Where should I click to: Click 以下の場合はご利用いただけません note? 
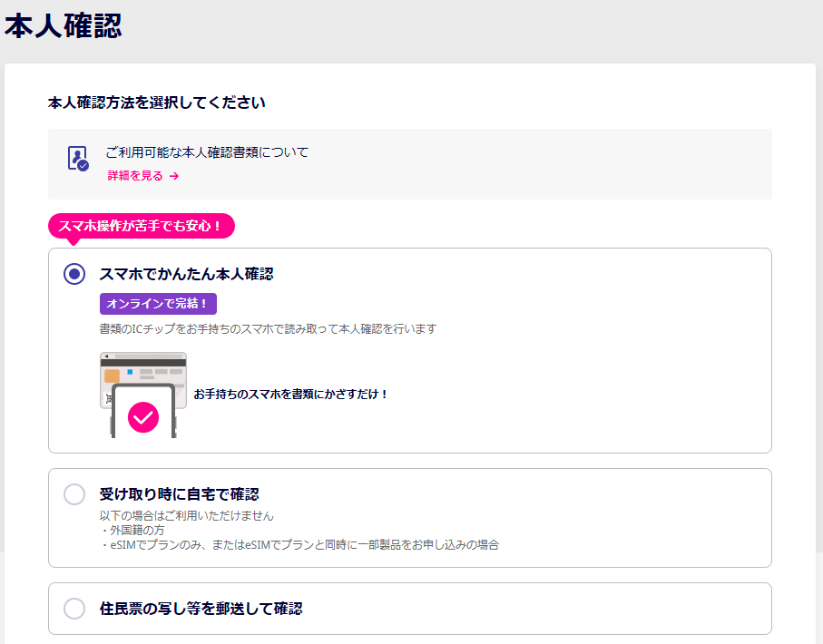point(186,516)
